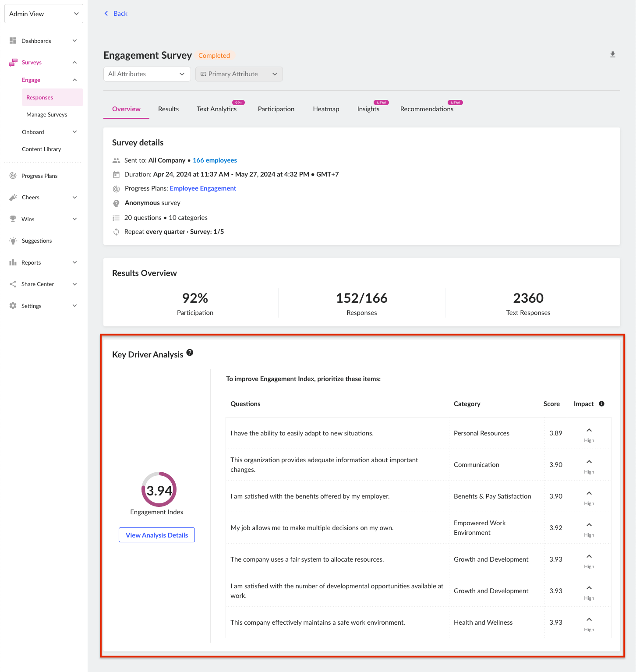
Task: Expand the Onboard submenu chevron
Action: click(74, 132)
